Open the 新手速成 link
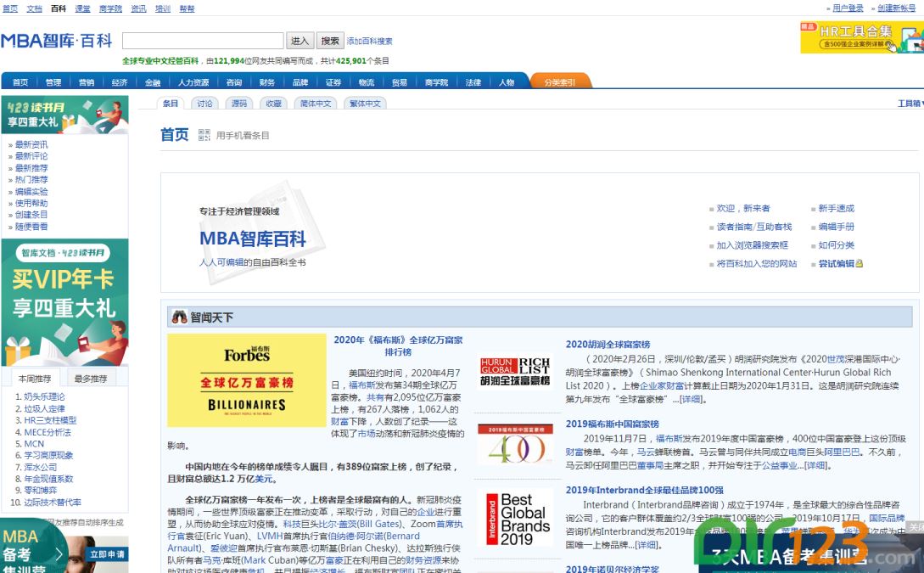This screenshot has height=573, width=924. click(837, 208)
